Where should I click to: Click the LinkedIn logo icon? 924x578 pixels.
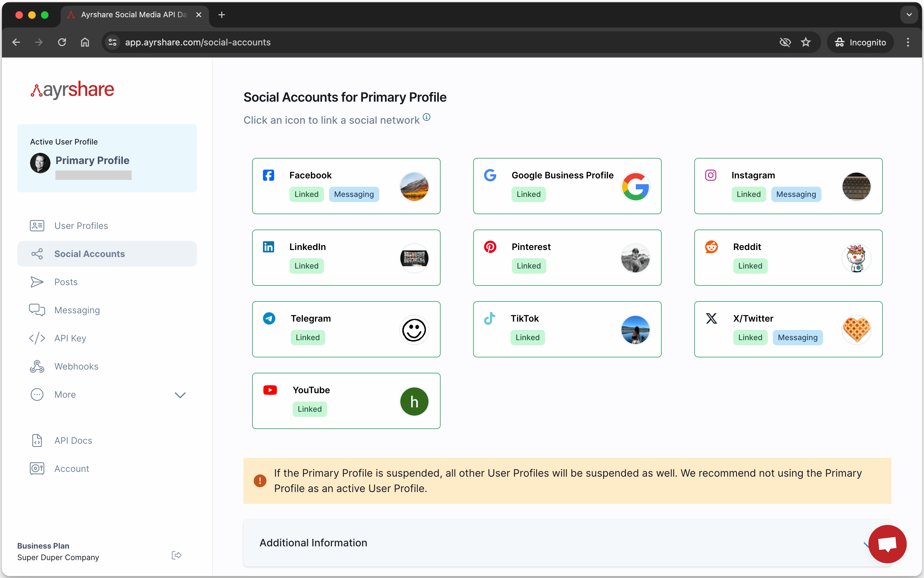tap(268, 246)
